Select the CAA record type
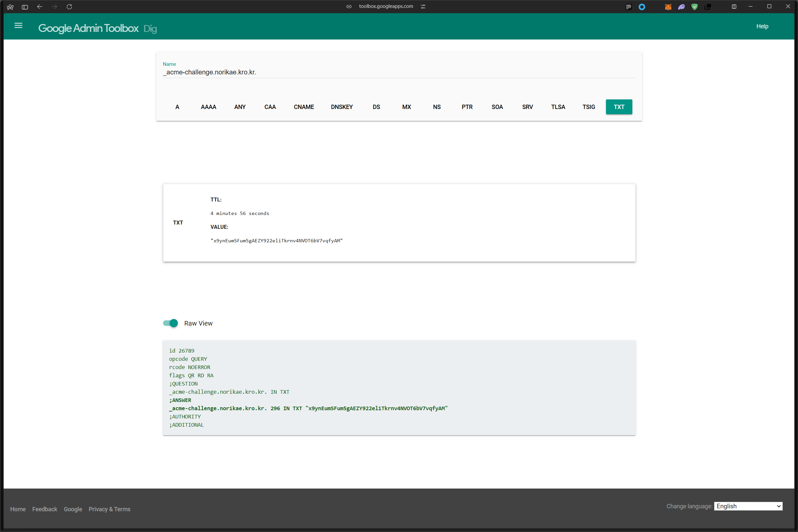 270,107
